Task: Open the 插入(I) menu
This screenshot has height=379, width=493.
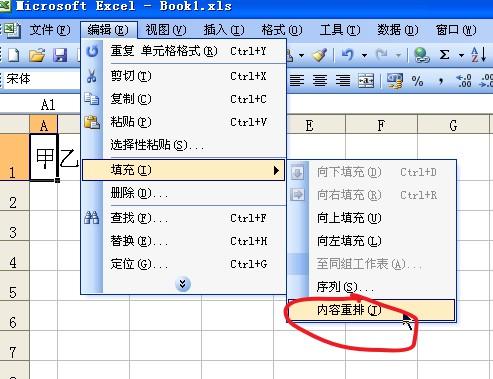Action: 224,30
